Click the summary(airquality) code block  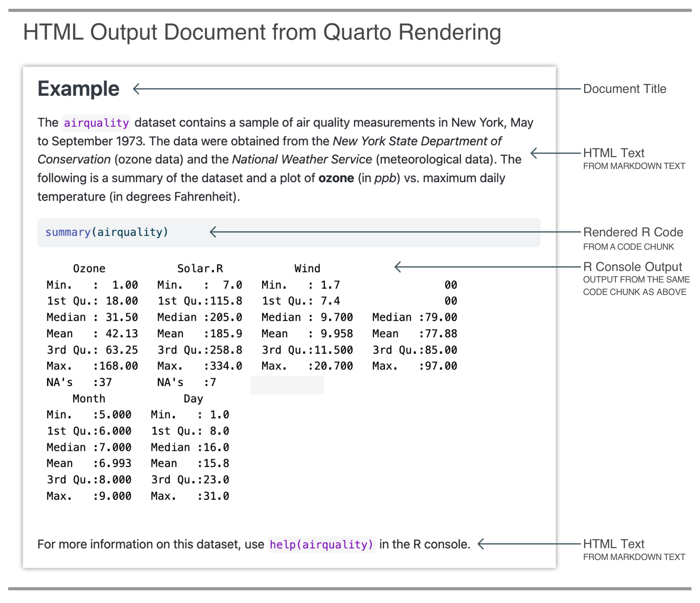coord(107,232)
